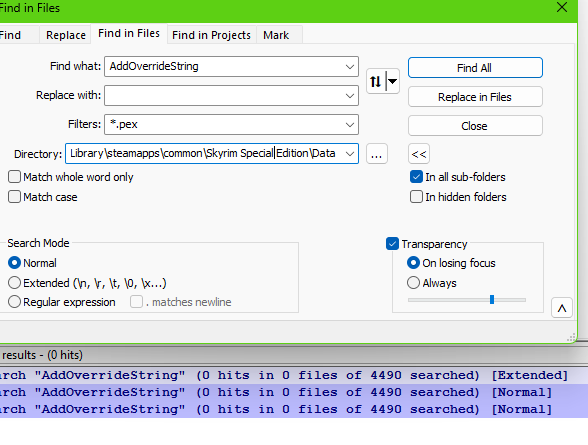Open dropdown arrow beside swap button
This screenshot has height=445, width=588.
tap(393, 81)
